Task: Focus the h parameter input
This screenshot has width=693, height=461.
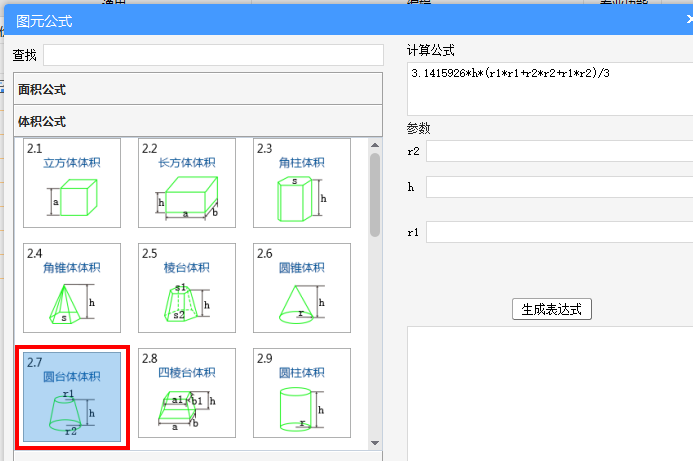Action: pos(560,187)
